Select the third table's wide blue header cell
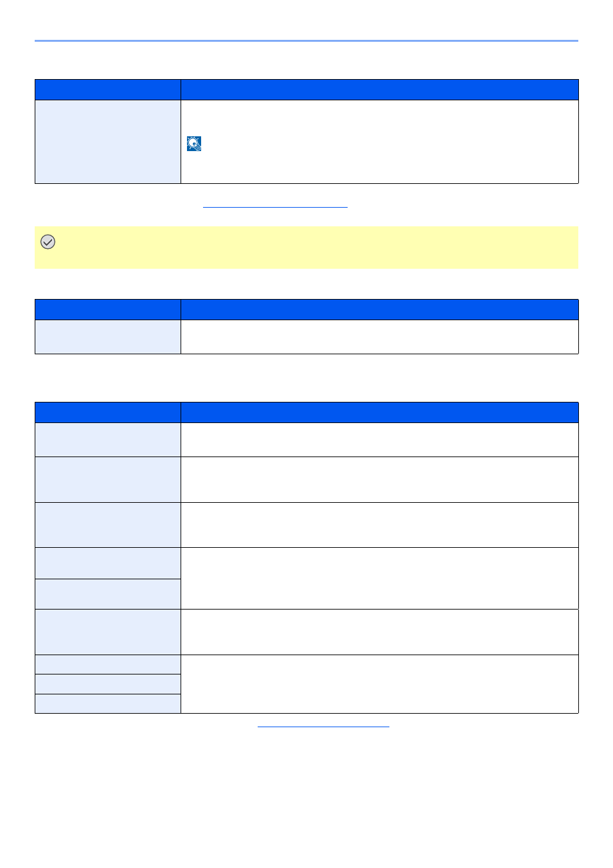This screenshot has height=868, width=613. (380, 413)
